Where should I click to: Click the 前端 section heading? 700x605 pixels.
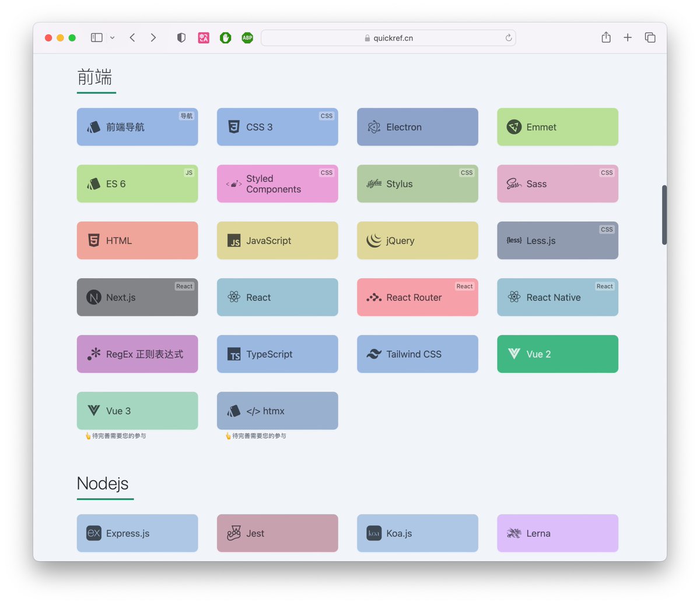94,77
